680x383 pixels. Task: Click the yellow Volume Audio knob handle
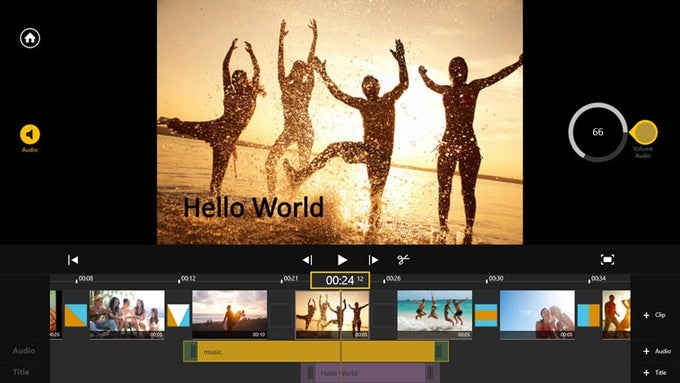pos(644,132)
